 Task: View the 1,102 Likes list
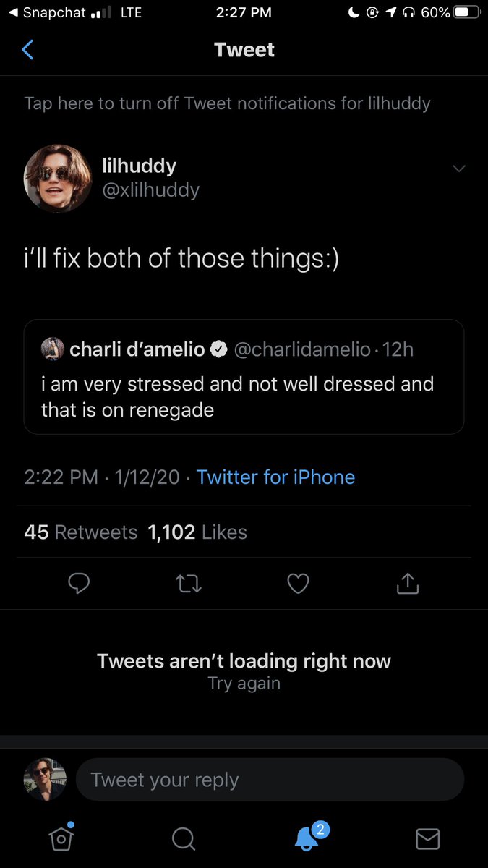[x=197, y=532]
